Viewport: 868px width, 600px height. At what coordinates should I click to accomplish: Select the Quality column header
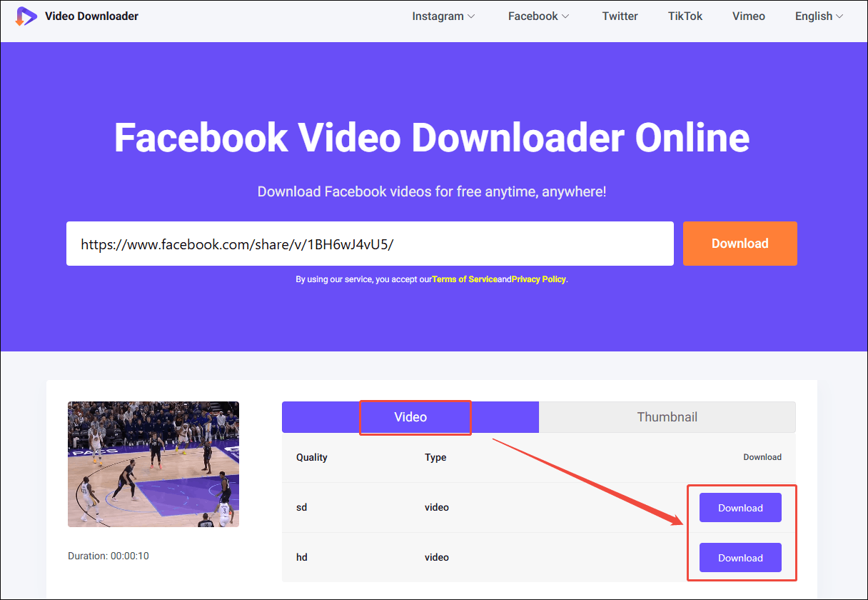pos(312,457)
